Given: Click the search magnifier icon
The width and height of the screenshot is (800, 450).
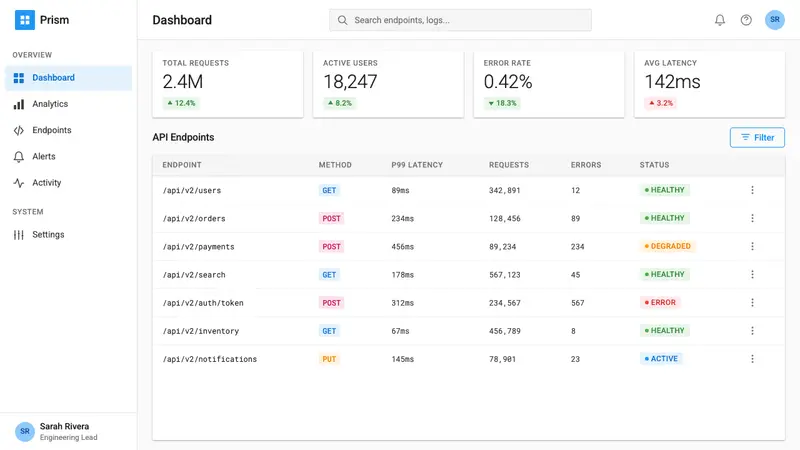Looking at the screenshot, I should point(342,20).
